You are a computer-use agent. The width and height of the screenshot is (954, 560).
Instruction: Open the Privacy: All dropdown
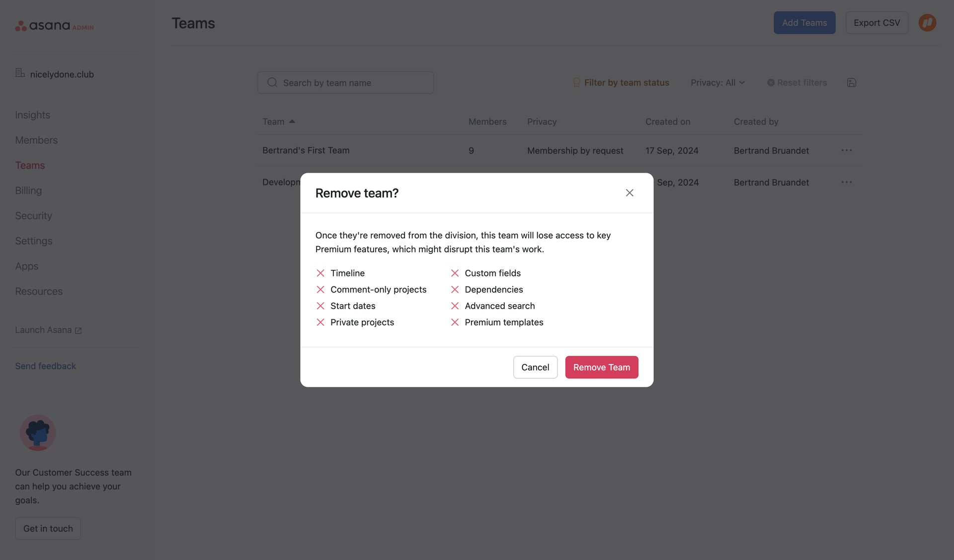click(717, 82)
